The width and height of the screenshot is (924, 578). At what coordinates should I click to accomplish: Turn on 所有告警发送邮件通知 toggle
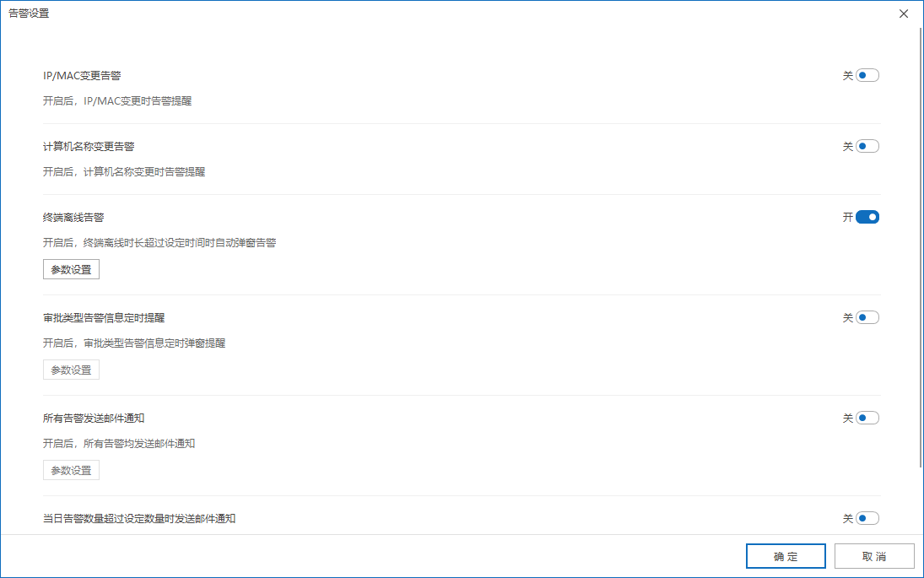[867, 418]
